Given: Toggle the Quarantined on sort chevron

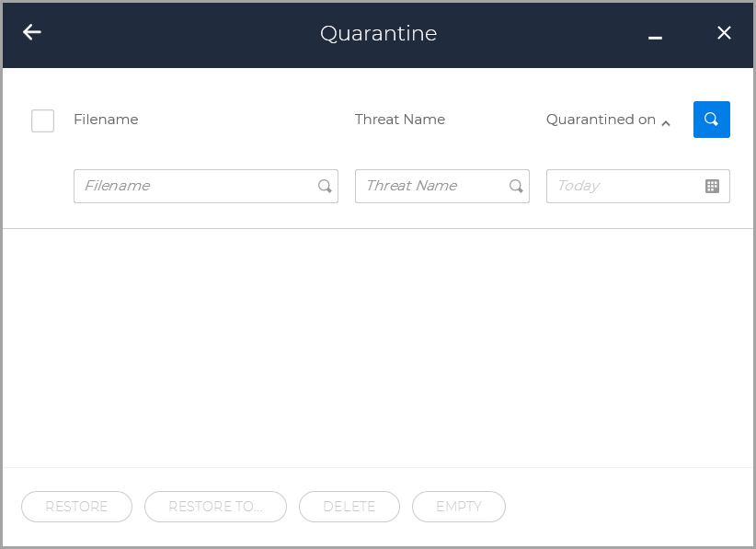Looking at the screenshot, I should 666,122.
